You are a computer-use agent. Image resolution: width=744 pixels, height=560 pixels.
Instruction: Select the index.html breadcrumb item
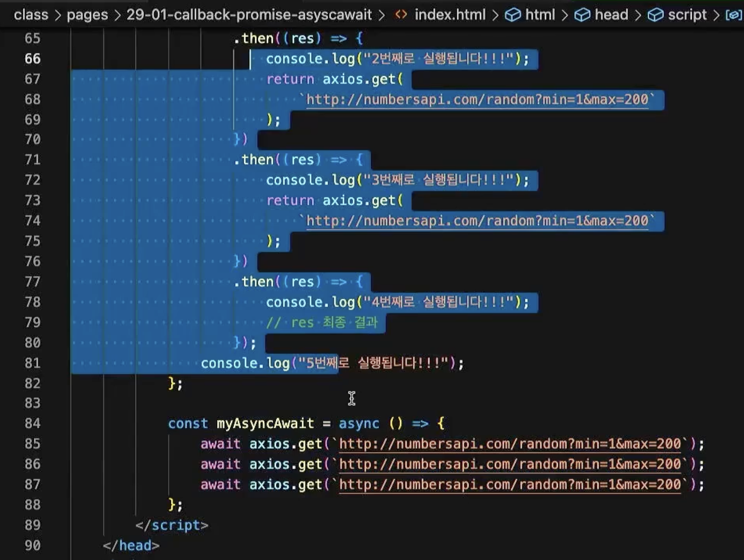pos(450,15)
